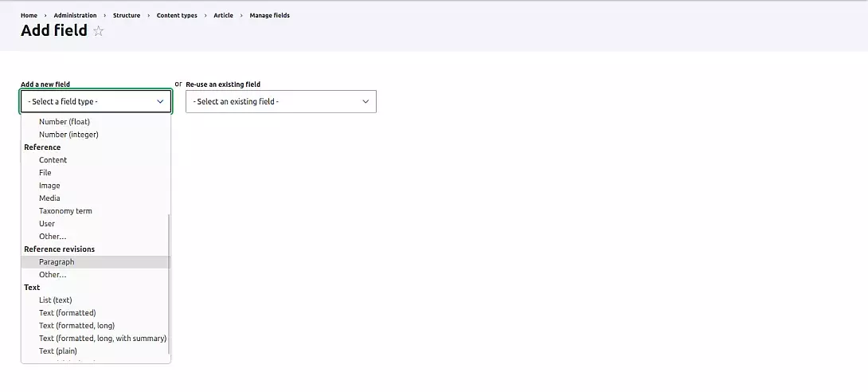The width and height of the screenshot is (868, 392).
Task: Choose Text (formatted, long, with summary)
Action: click(103, 339)
